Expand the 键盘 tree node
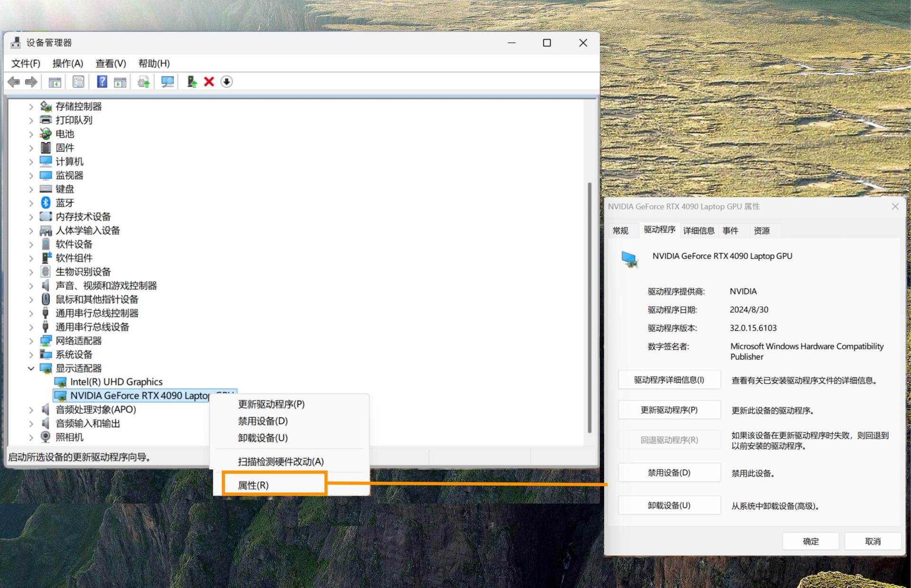 coord(31,189)
